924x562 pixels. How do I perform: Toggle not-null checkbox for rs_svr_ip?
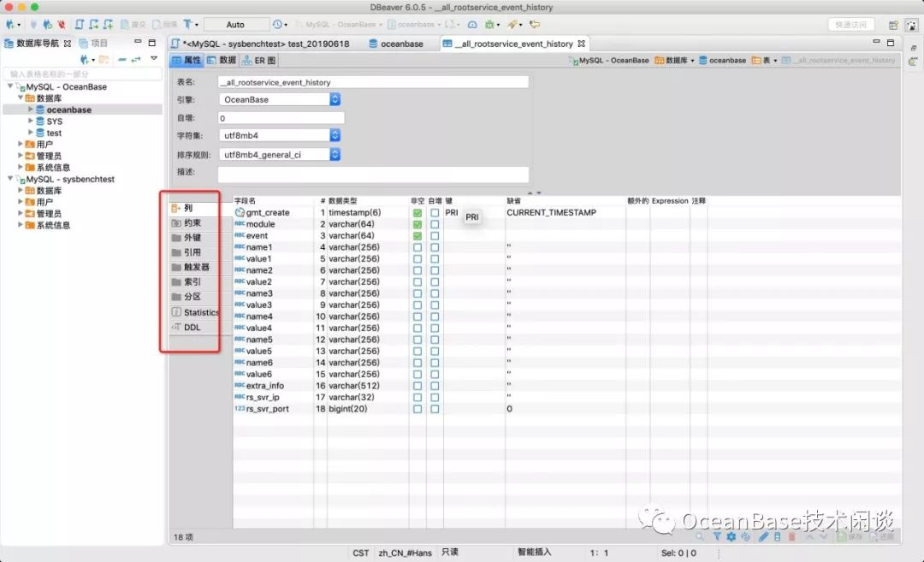pos(418,397)
